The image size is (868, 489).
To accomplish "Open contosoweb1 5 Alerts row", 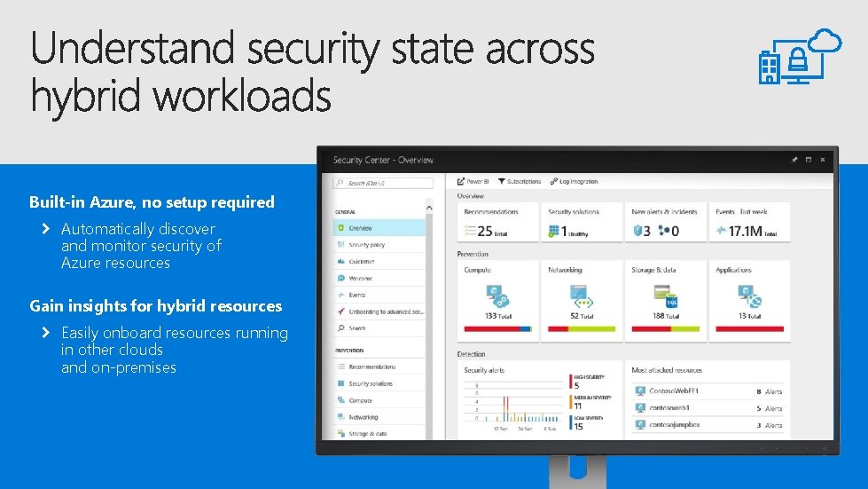I will coord(708,407).
